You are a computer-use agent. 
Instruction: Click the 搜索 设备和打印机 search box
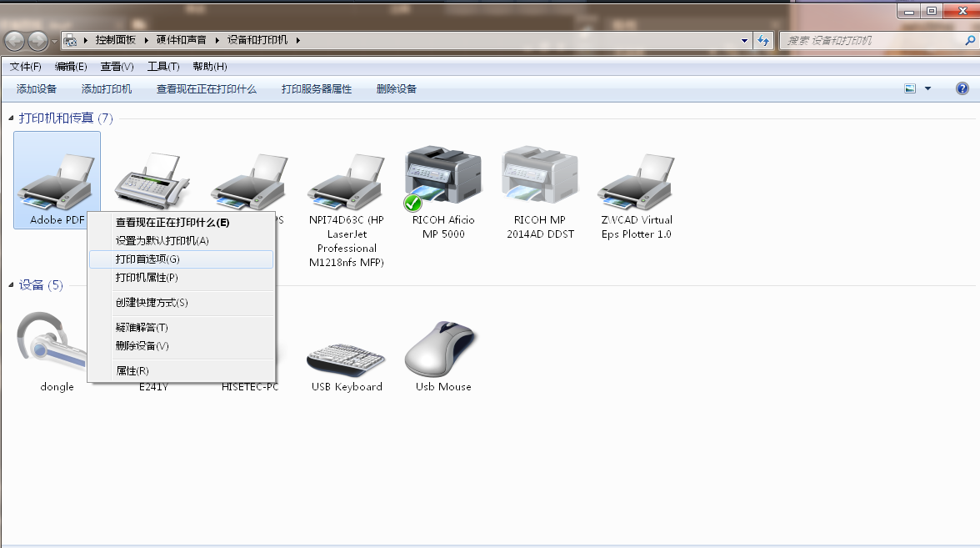click(871, 40)
